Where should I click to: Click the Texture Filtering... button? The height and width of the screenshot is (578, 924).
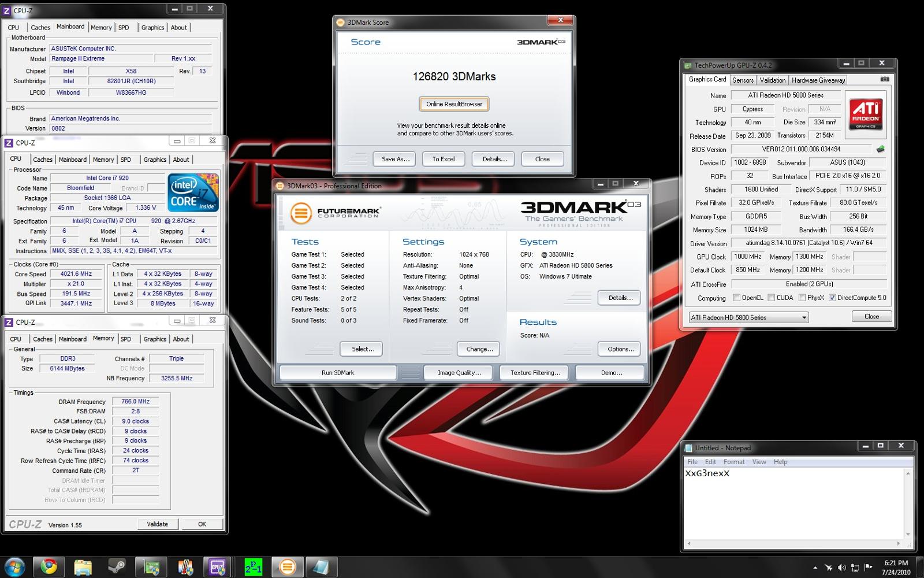[x=535, y=373]
